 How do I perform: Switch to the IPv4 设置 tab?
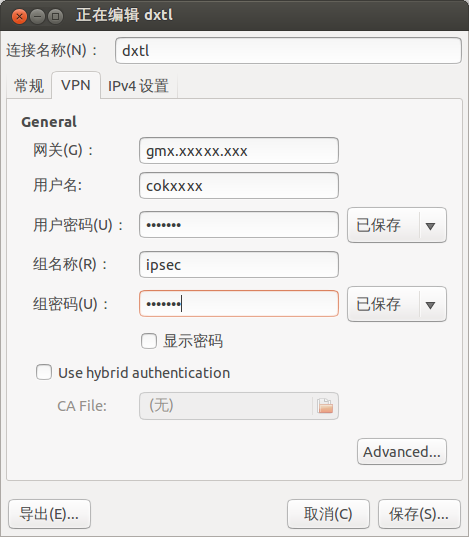pyautogui.click(x=138, y=86)
